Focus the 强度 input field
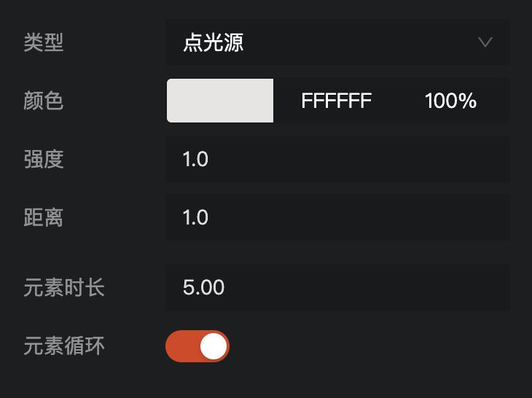The image size is (532, 398). (337, 159)
